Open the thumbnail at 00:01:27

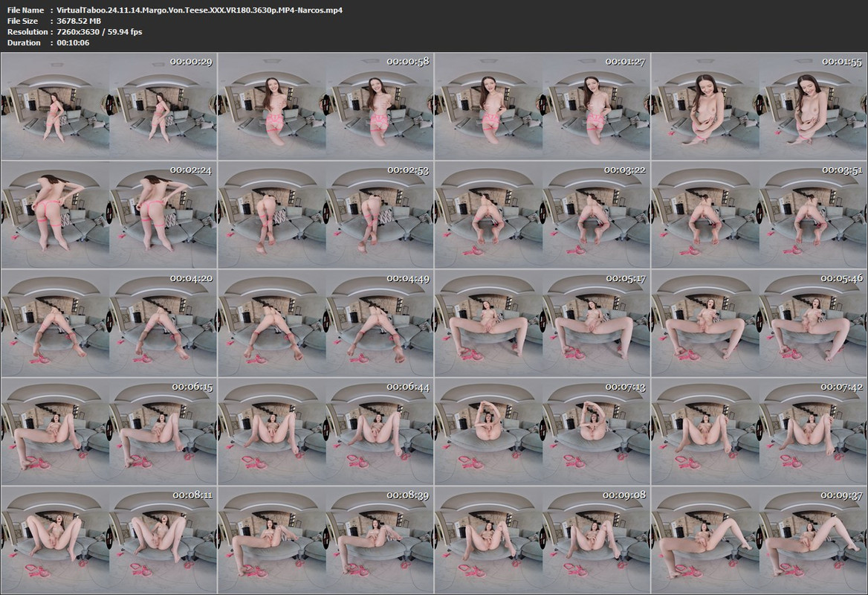542,106
